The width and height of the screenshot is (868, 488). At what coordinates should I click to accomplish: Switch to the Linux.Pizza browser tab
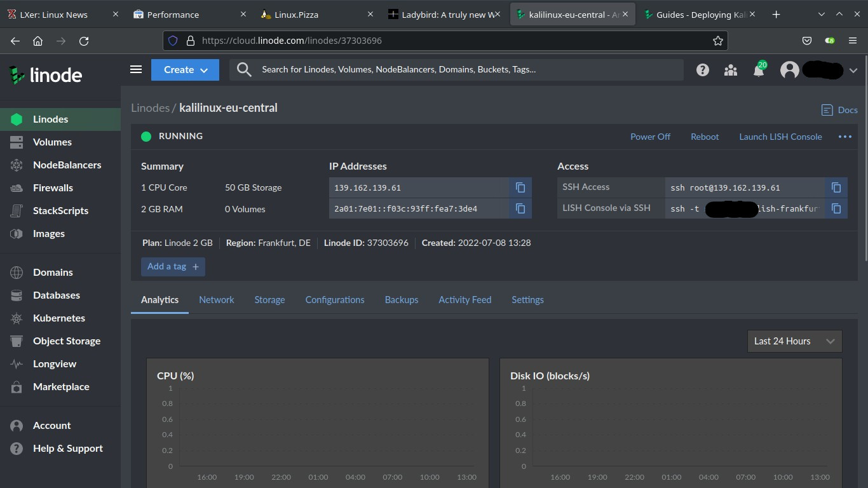click(318, 14)
